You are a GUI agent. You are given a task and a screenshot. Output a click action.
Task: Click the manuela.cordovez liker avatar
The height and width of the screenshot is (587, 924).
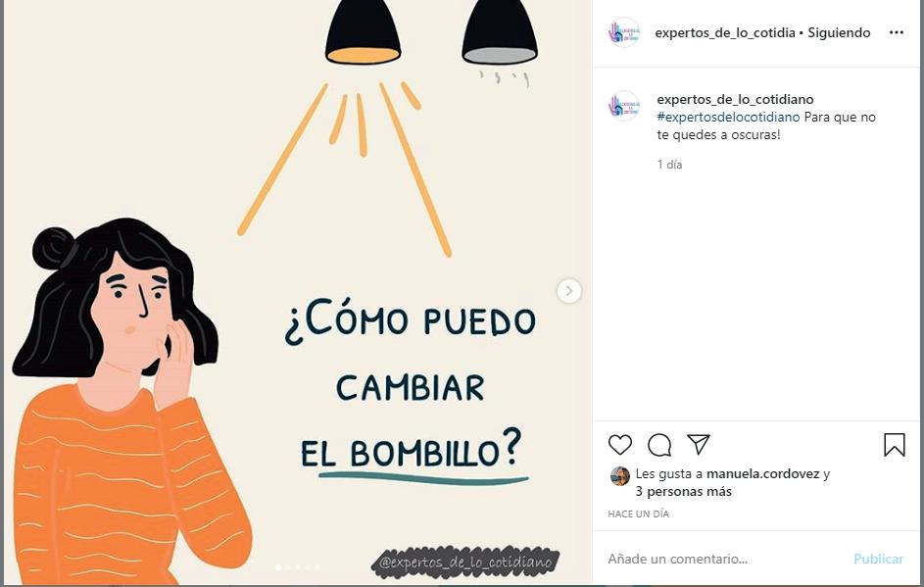coord(620,476)
